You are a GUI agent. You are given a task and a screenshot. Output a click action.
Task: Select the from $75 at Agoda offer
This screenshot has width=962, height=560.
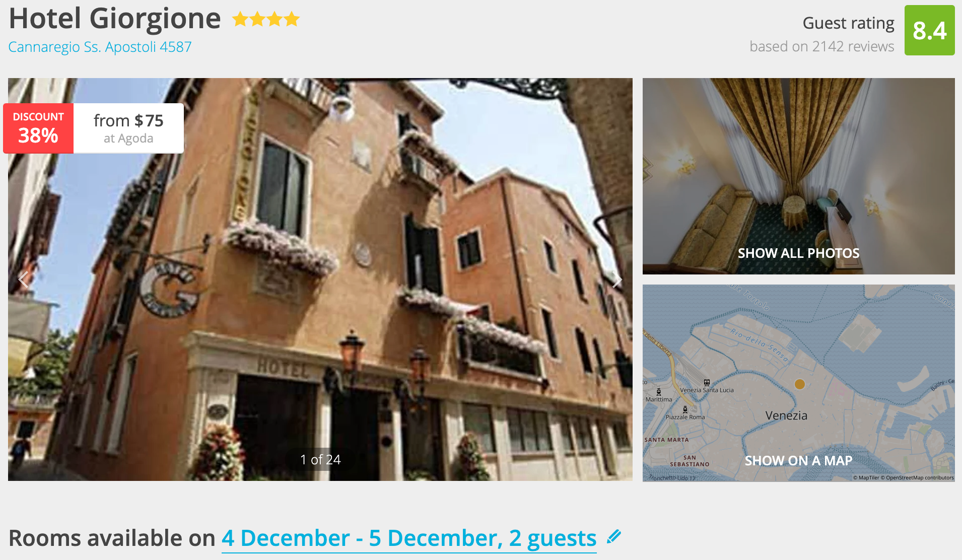pyautogui.click(x=128, y=128)
